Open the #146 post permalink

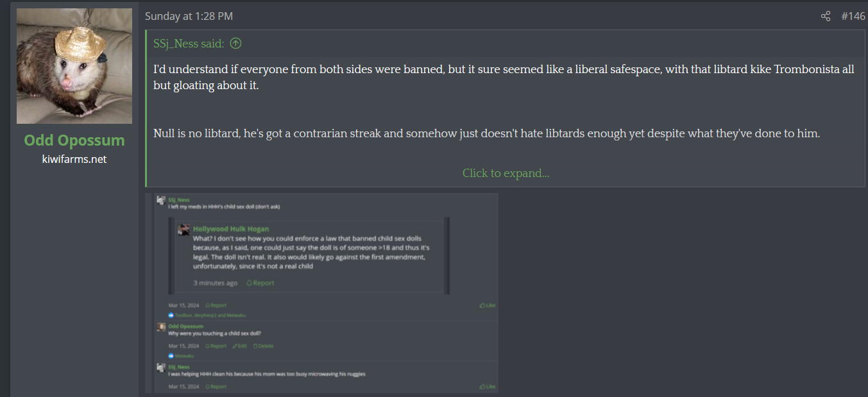(x=853, y=16)
